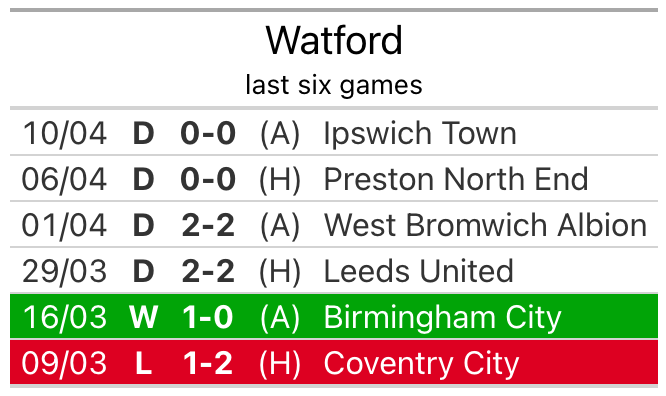Select the 01/04 date entry
The height and width of the screenshot is (396, 666).
[x=64, y=225]
